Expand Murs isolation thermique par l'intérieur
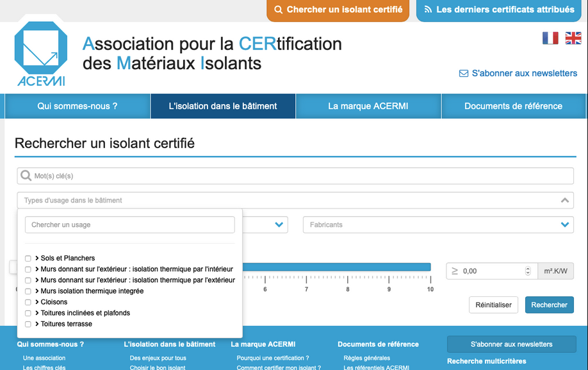This screenshot has height=370, width=588. tap(37, 269)
